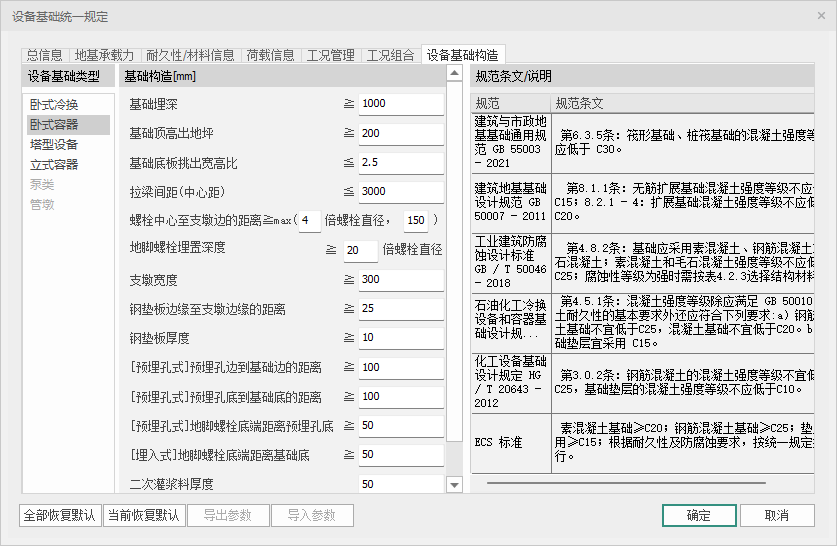
Task: Click the field showing 150 in the bolt distance row
Action: [416, 220]
